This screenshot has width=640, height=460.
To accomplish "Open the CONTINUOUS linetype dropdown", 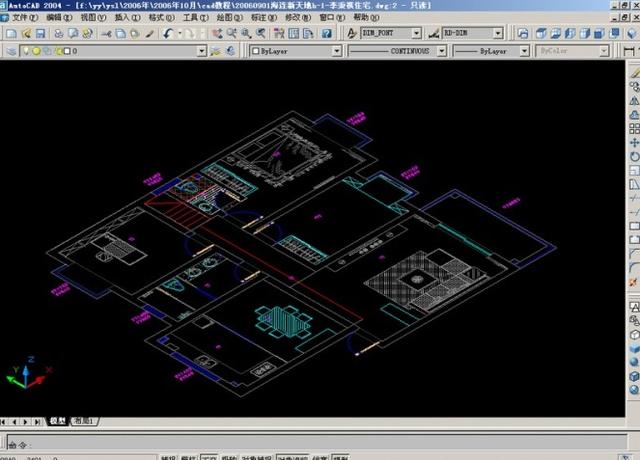I will click(x=442, y=51).
